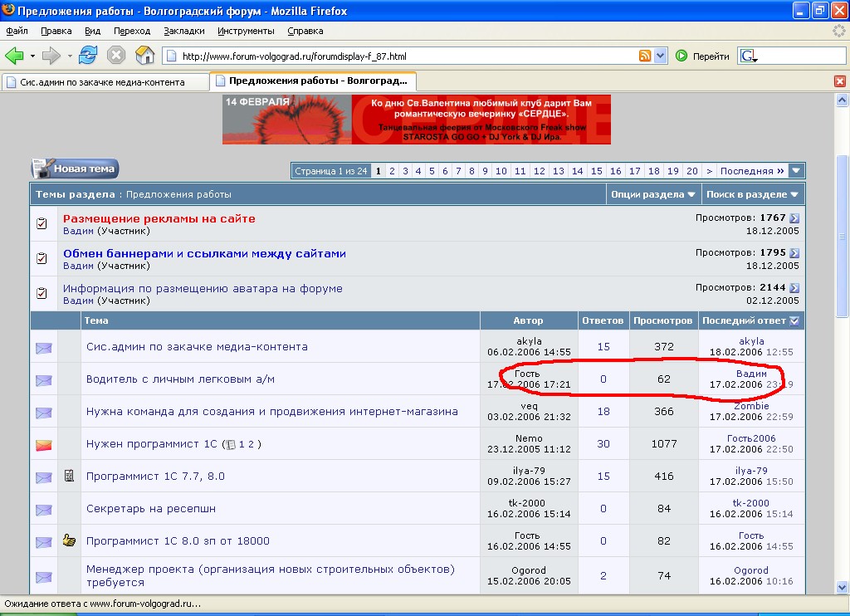The height and width of the screenshot is (616, 850).
Task: Click the Home icon in the toolbar
Action: click(x=144, y=56)
